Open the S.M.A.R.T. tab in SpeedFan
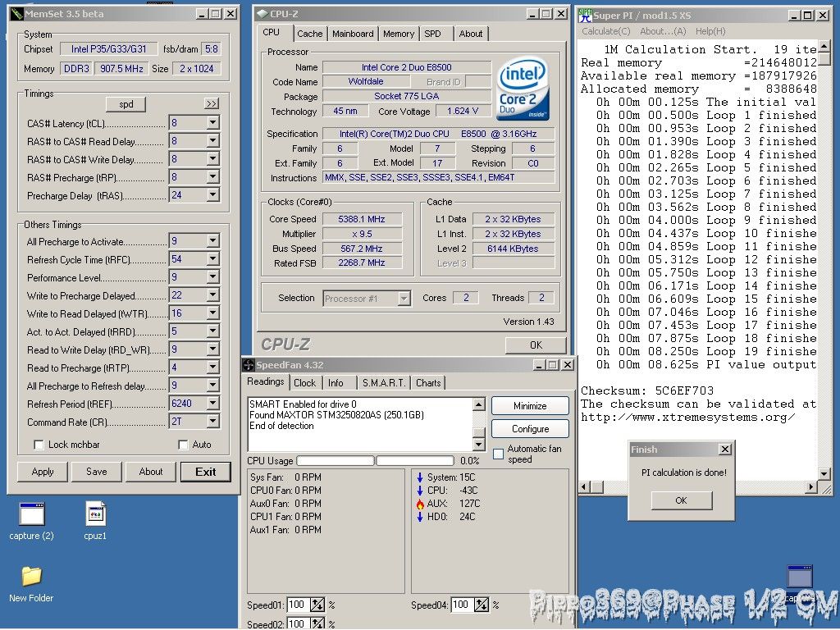 click(384, 383)
